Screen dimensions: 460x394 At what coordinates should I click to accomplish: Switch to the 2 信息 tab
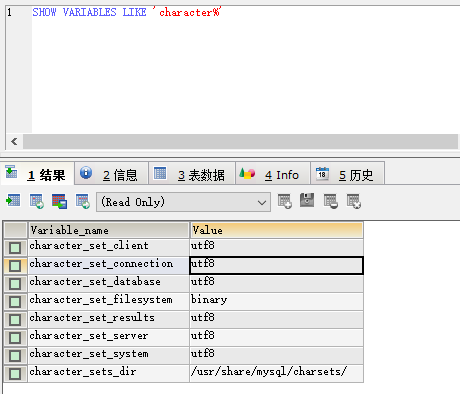click(x=111, y=174)
